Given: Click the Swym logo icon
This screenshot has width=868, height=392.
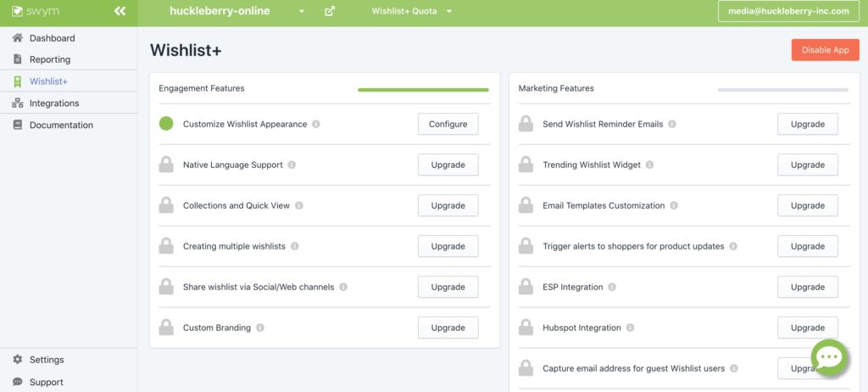Looking at the screenshot, I should pyautogui.click(x=17, y=11).
